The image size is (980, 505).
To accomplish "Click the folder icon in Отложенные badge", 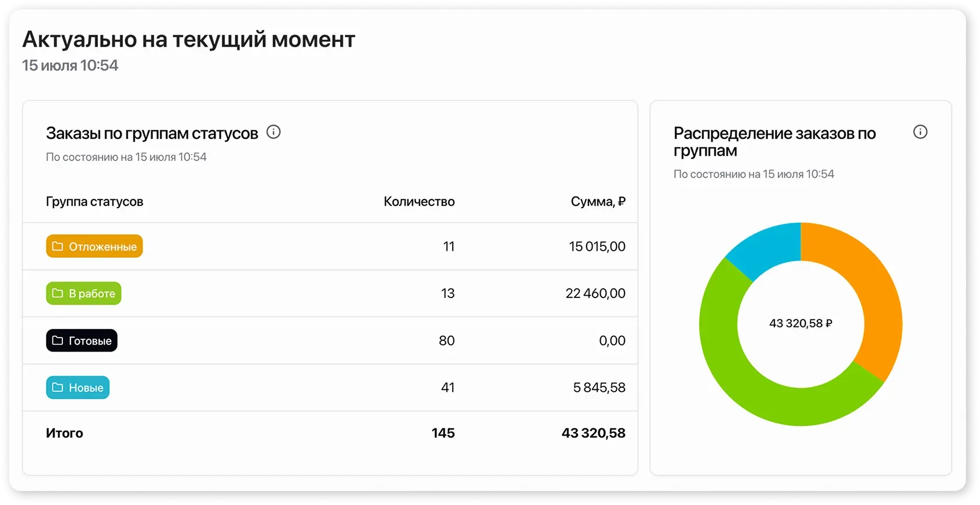I will pos(57,246).
